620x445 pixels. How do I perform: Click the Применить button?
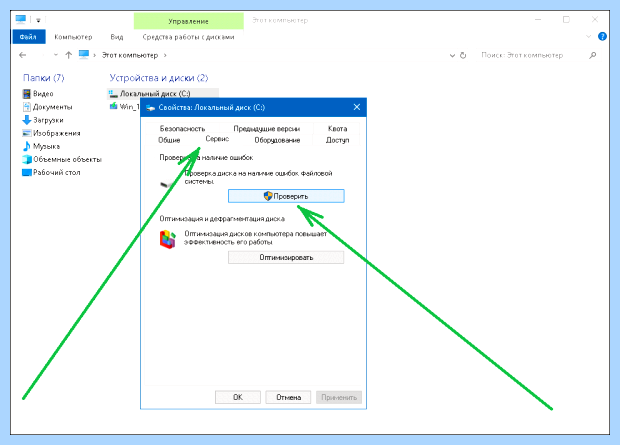[x=339, y=397]
